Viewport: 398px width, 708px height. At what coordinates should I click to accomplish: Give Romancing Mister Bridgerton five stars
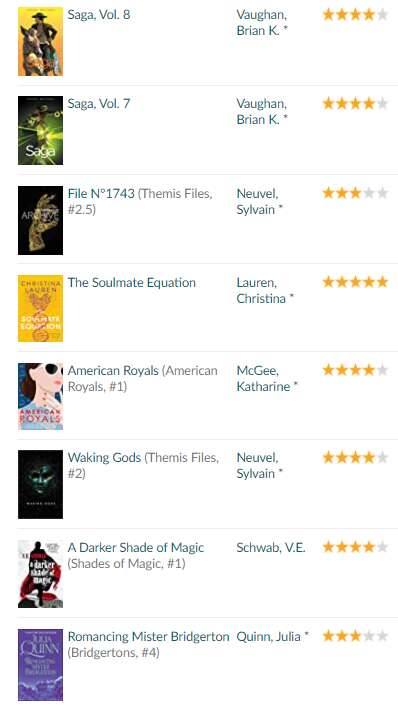click(x=382, y=636)
